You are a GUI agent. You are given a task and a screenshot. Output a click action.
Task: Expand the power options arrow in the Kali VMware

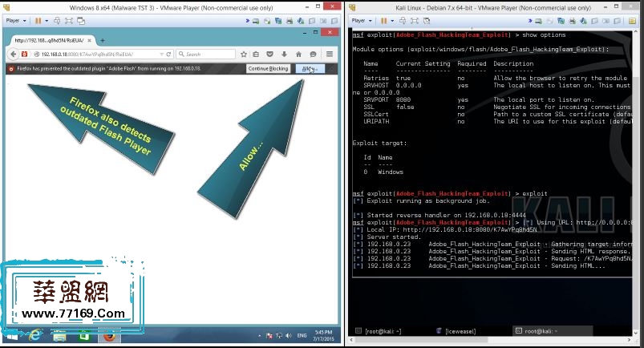click(392, 21)
